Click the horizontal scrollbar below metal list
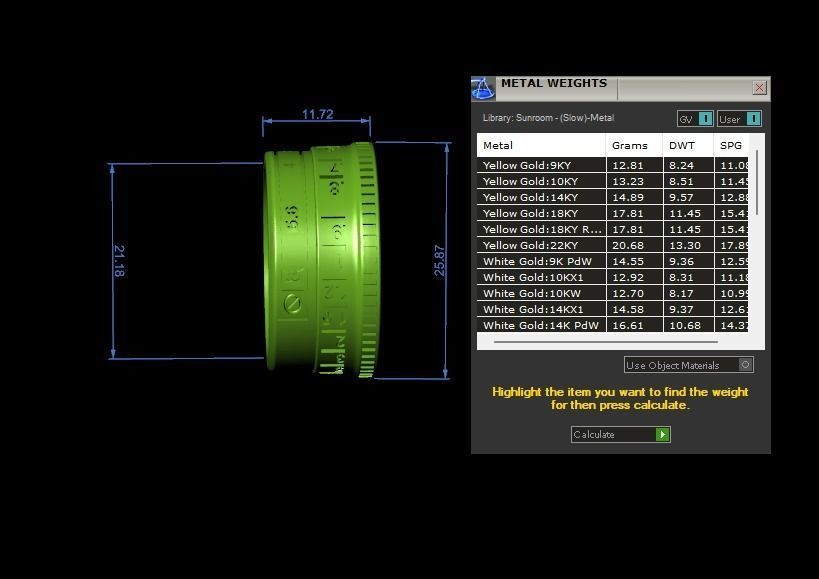 [606, 342]
